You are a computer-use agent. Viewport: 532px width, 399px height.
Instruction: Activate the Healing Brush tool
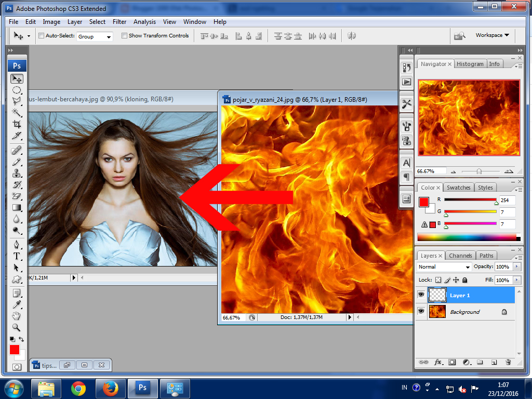tap(17, 150)
